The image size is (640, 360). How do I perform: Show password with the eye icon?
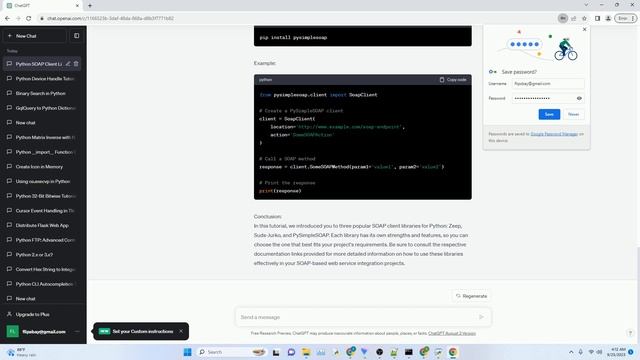(x=579, y=98)
